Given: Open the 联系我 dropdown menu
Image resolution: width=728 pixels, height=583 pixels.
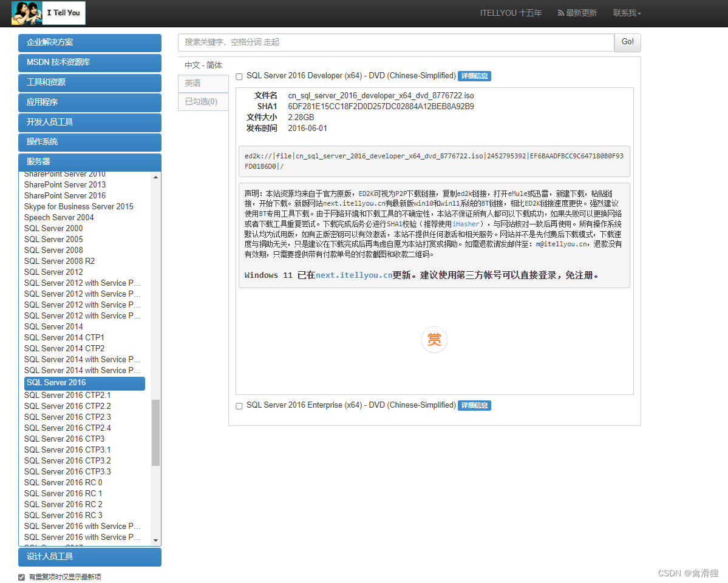Looking at the screenshot, I should (627, 13).
